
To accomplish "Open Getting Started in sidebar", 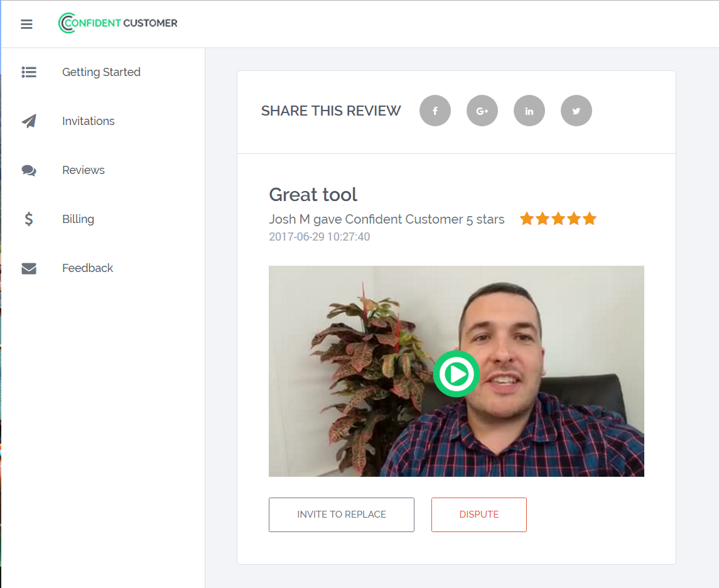I will tap(101, 72).
